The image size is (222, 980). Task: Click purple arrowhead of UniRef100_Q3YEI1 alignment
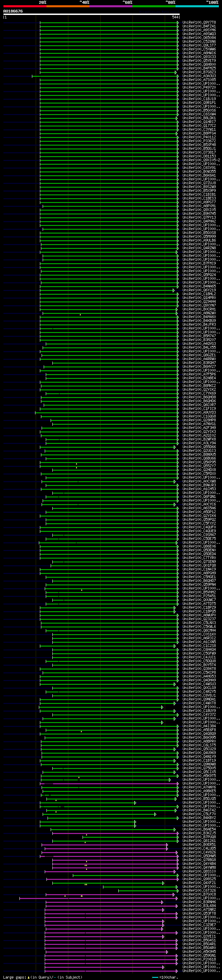click(x=164, y=937)
